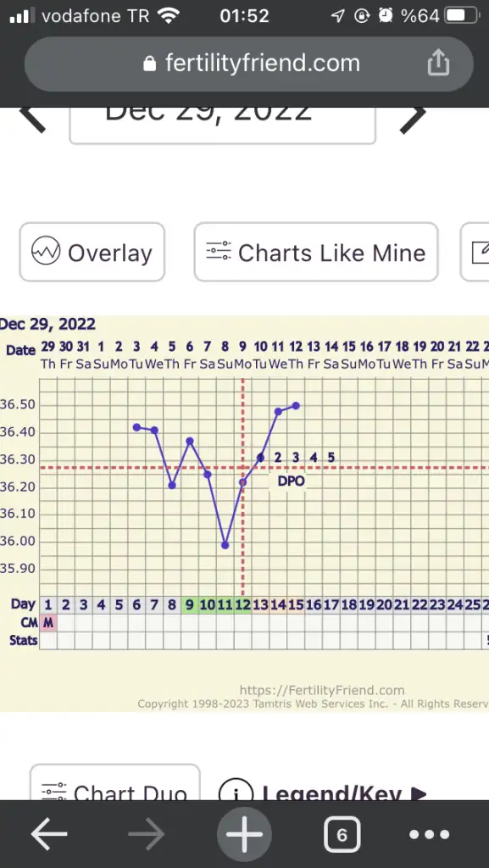The height and width of the screenshot is (868, 489).
Task: Open the three-dot browser menu
Action: (430, 834)
